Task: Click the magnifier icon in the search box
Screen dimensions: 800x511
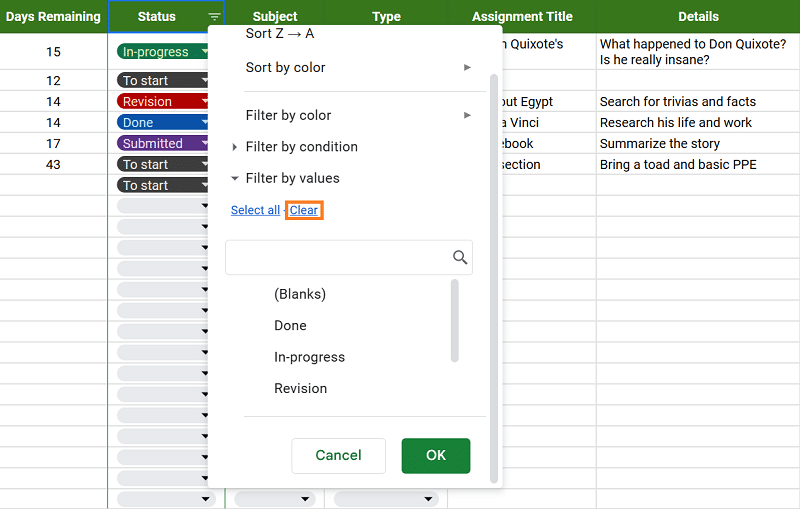Action: click(x=460, y=258)
